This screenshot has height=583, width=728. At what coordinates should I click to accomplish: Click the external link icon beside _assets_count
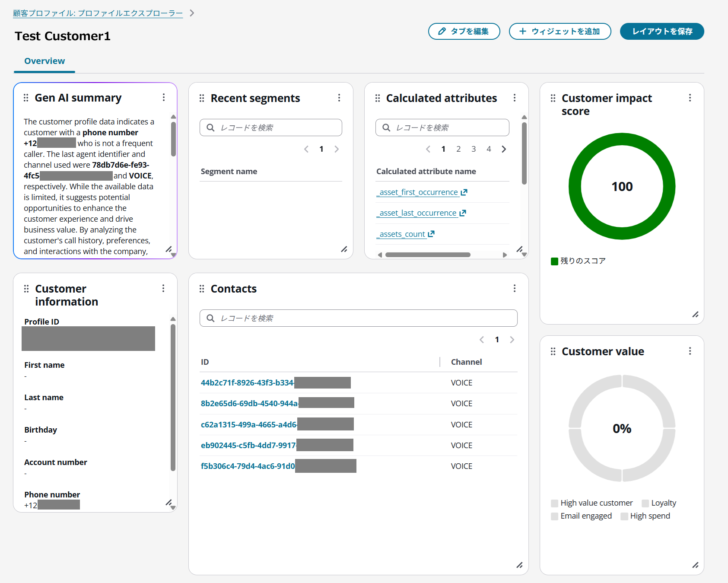(x=431, y=234)
